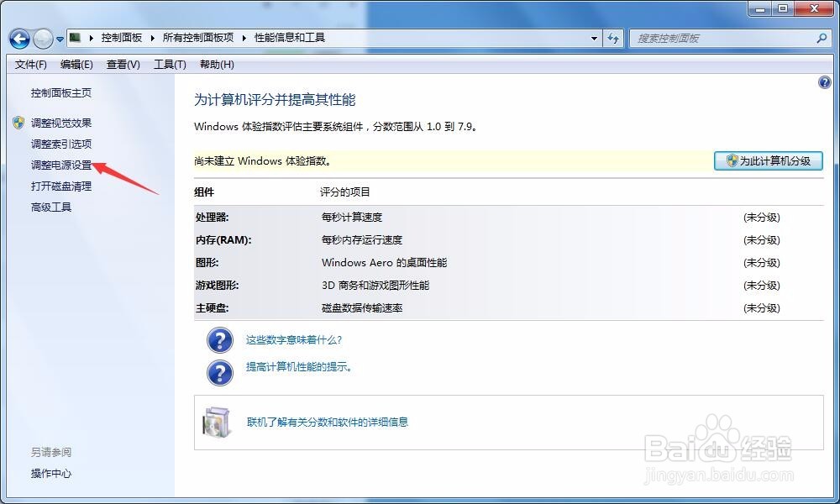
Task: Open 这些数字意味着什么? link
Action: tap(293, 340)
